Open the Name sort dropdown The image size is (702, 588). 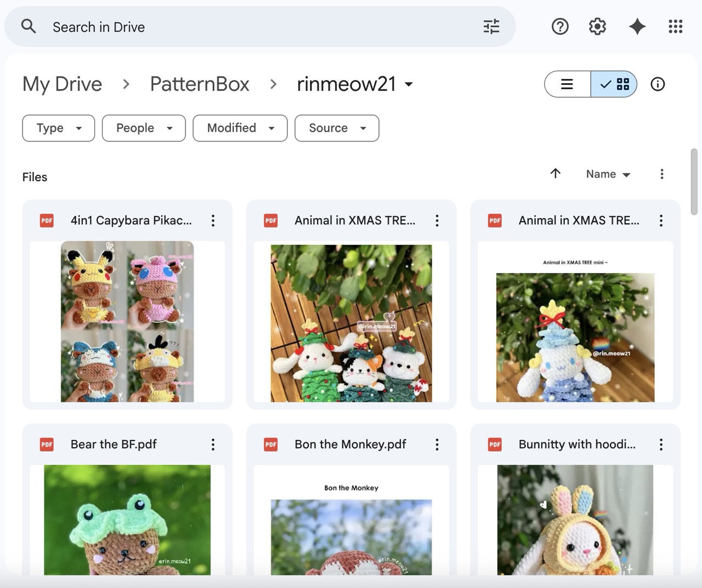[608, 174]
